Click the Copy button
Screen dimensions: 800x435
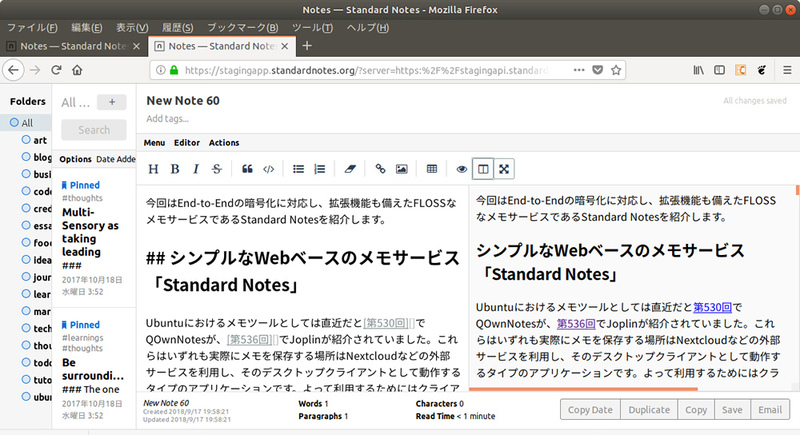(x=696, y=410)
